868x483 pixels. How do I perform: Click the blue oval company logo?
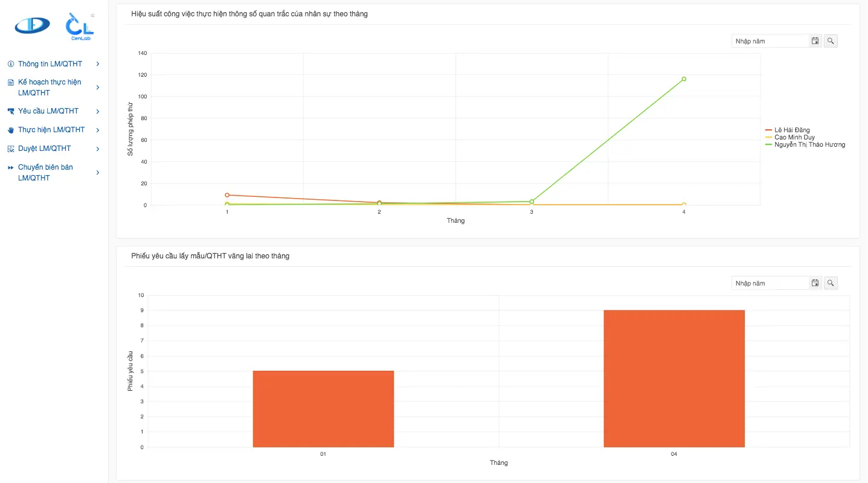click(x=33, y=25)
